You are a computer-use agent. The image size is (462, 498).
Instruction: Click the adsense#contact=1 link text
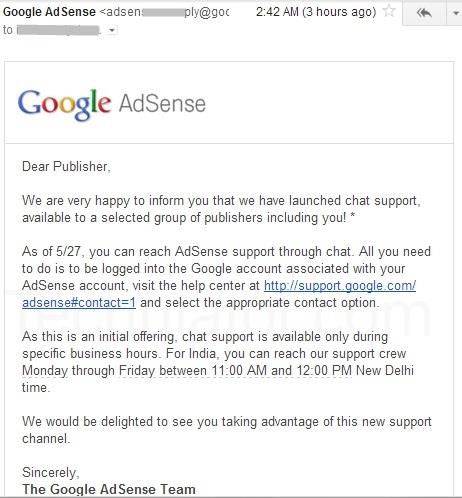pyautogui.click(x=79, y=303)
